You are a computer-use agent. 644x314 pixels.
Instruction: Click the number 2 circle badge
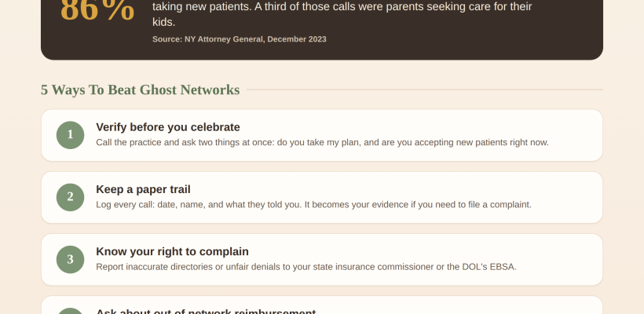70,198
